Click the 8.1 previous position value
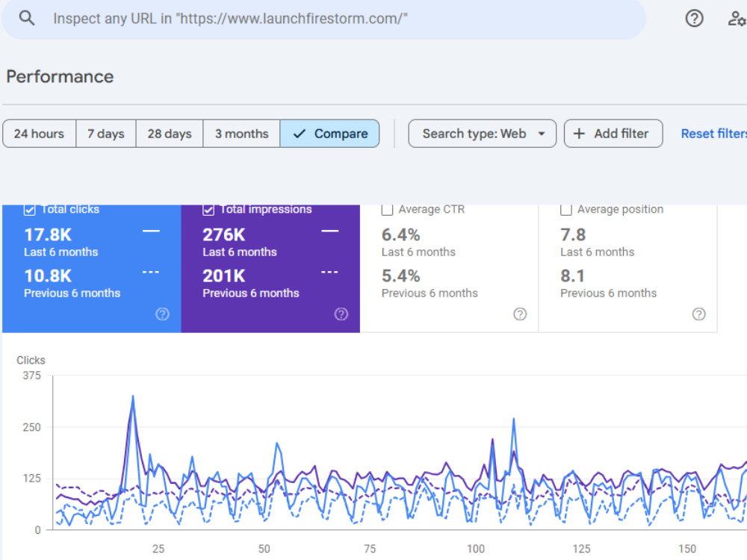Image resolution: width=747 pixels, height=560 pixels. pos(572,276)
